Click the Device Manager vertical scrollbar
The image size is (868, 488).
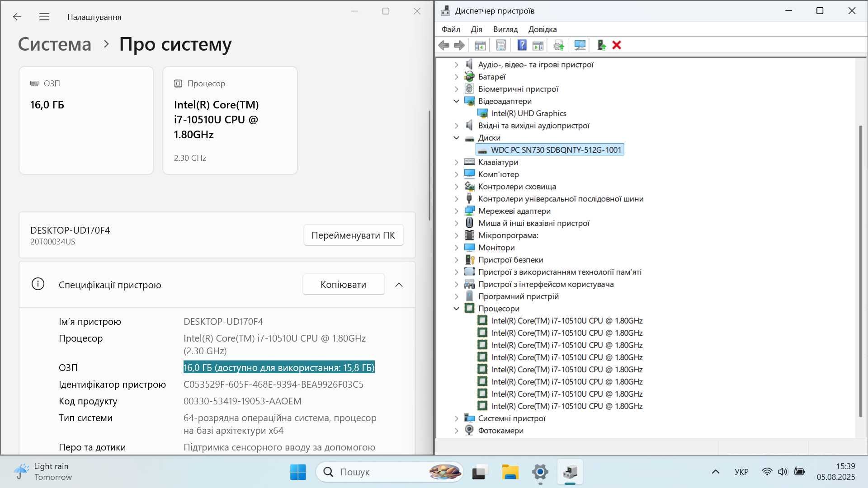click(860, 271)
